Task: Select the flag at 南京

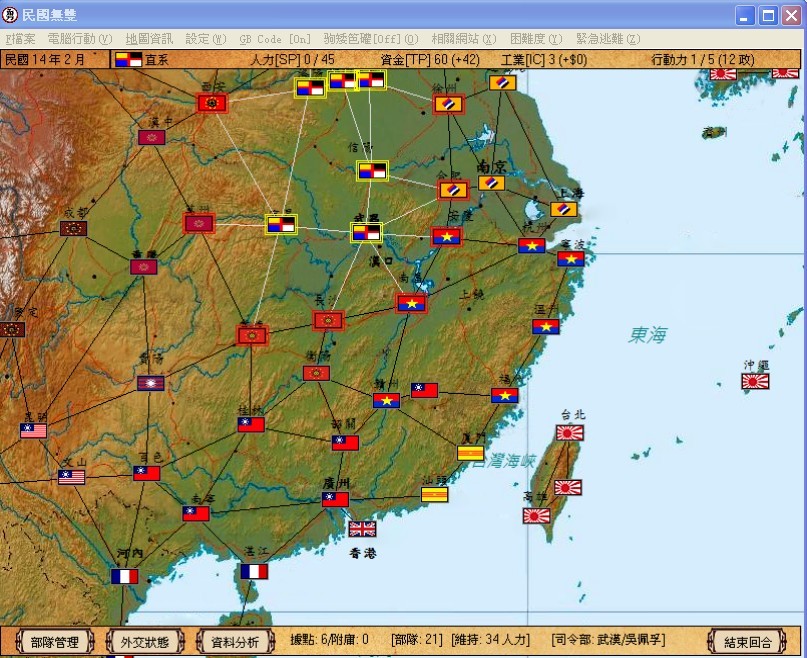Action: (x=492, y=183)
